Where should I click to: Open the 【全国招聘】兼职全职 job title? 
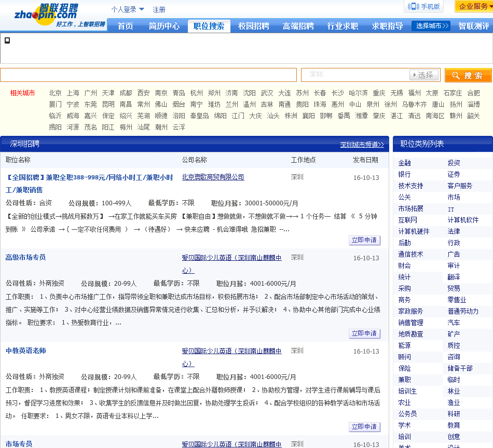pos(89,184)
